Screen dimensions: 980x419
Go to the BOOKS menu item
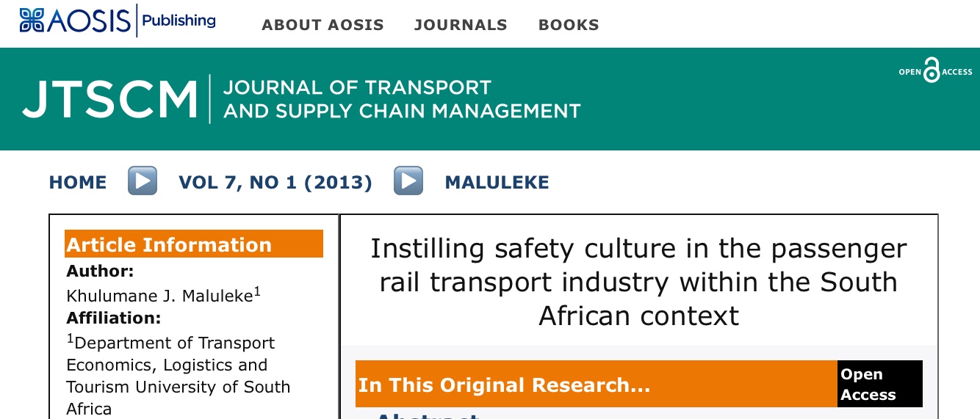point(569,25)
